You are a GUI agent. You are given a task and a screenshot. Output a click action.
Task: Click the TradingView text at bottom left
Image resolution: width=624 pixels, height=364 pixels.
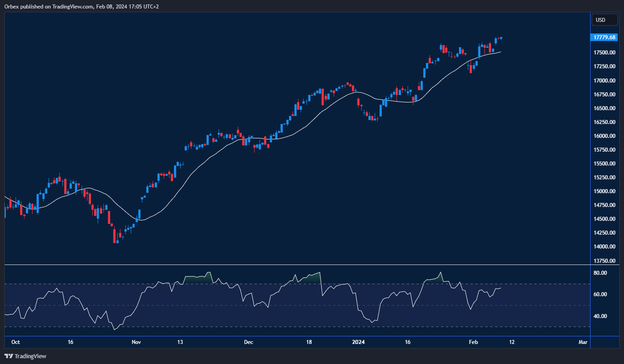tap(30, 356)
